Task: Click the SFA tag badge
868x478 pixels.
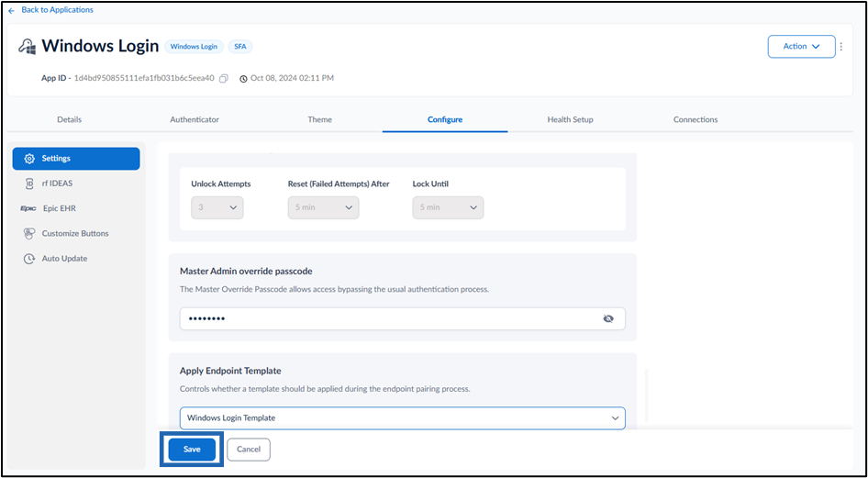Action: (x=239, y=47)
